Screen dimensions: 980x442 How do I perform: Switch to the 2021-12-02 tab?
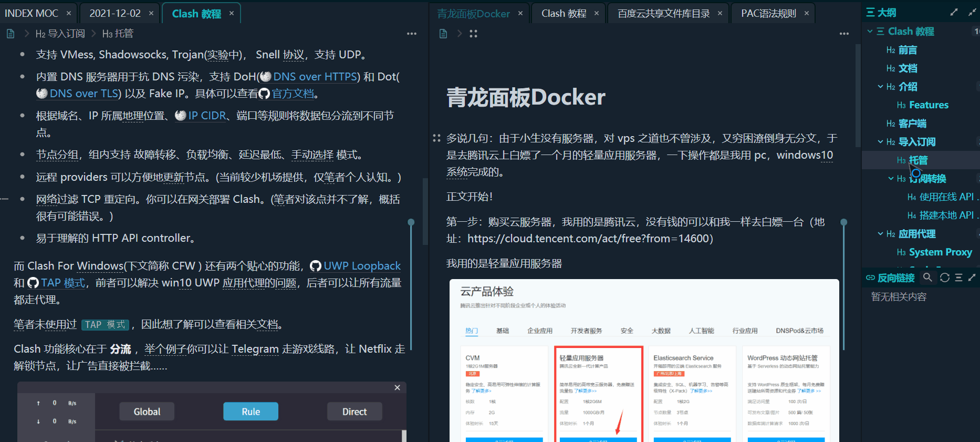tap(115, 13)
